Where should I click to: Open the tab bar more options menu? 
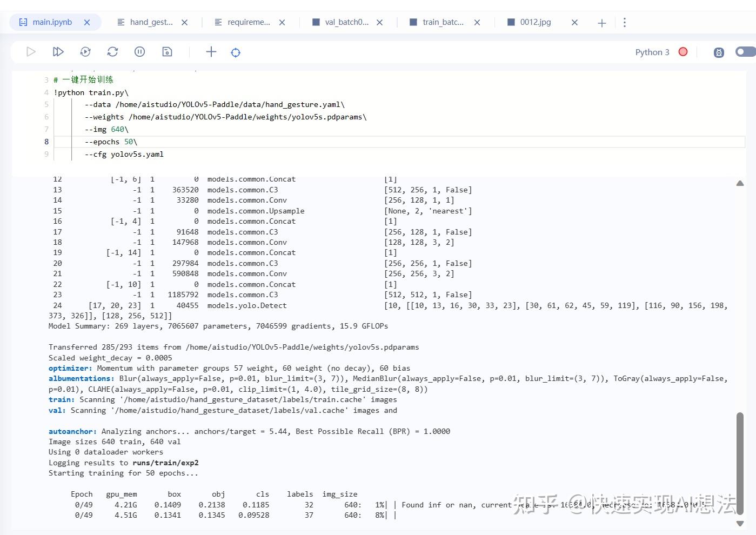[x=625, y=22]
